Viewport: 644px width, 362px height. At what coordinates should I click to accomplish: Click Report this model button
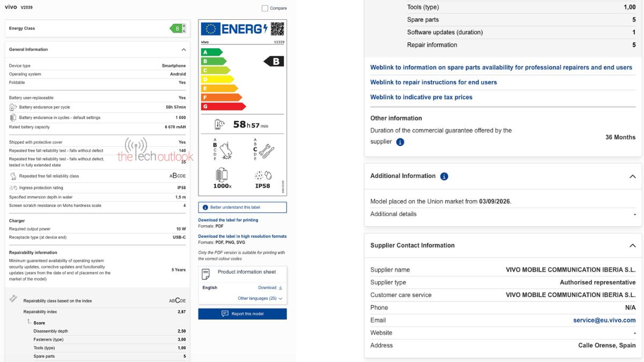coord(243,314)
